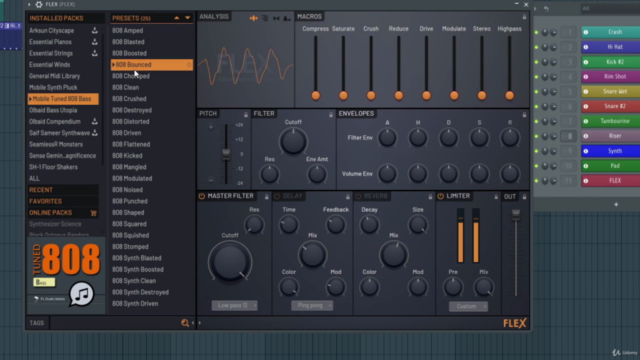This screenshot has width=640, height=360.
Task: Select previous preset with the up arrow
Action: (176, 18)
